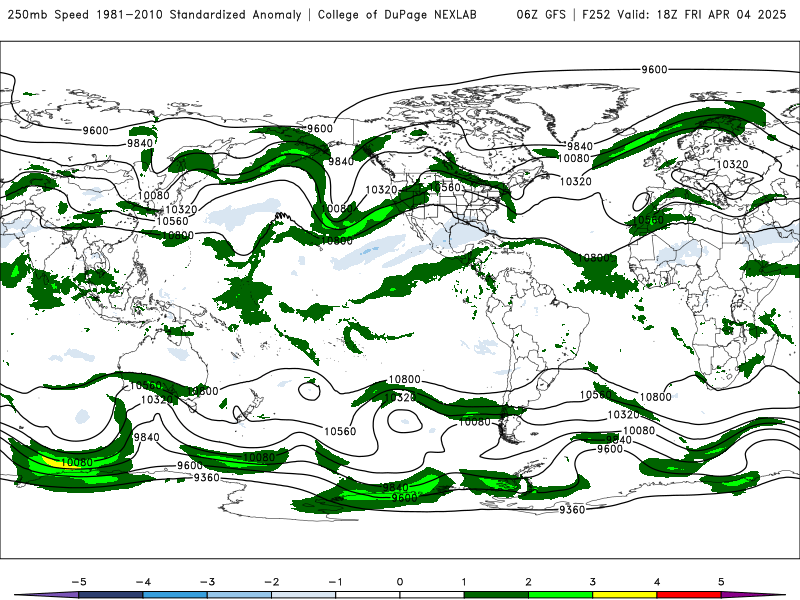Click the "College of DuPage NEXLAB" text

coord(397,15)
